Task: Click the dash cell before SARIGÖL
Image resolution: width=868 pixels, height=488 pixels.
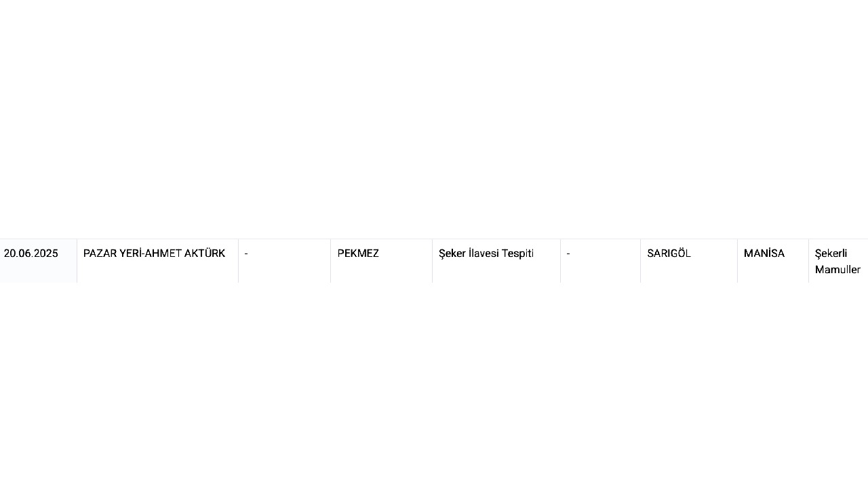Action: [x=600, y=261]
